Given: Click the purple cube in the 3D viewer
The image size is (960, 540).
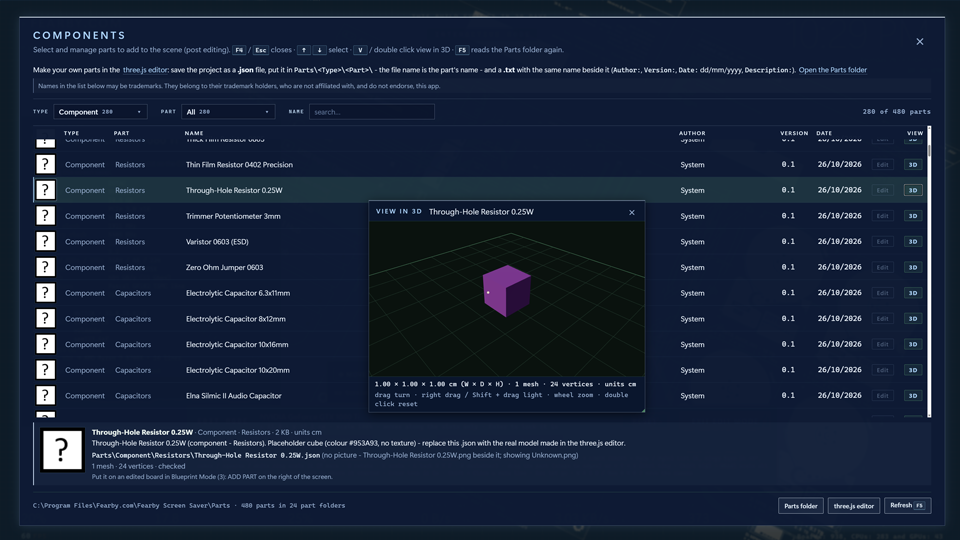Looking at the screenshot, I should 506,291.
